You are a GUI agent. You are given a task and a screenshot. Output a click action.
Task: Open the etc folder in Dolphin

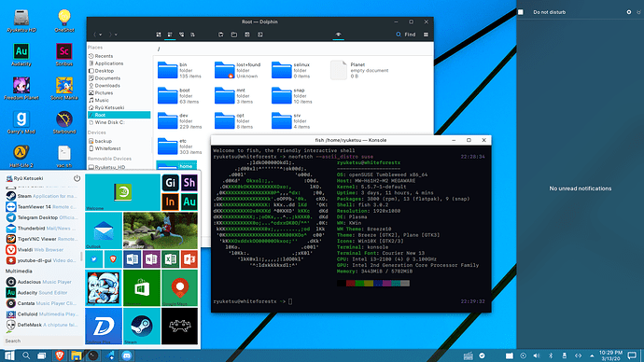[179, 146]
